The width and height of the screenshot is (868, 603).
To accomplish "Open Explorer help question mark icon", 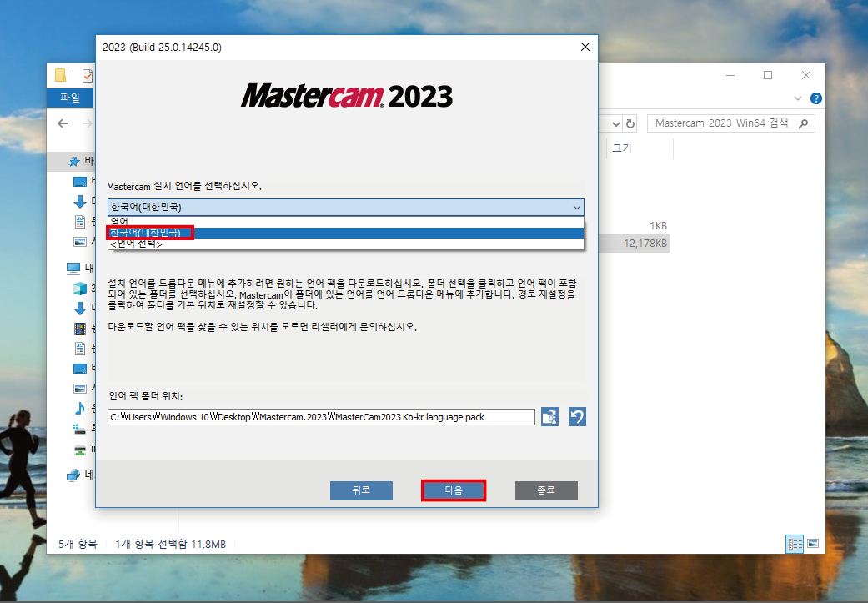I will click(x=816, y=98).
